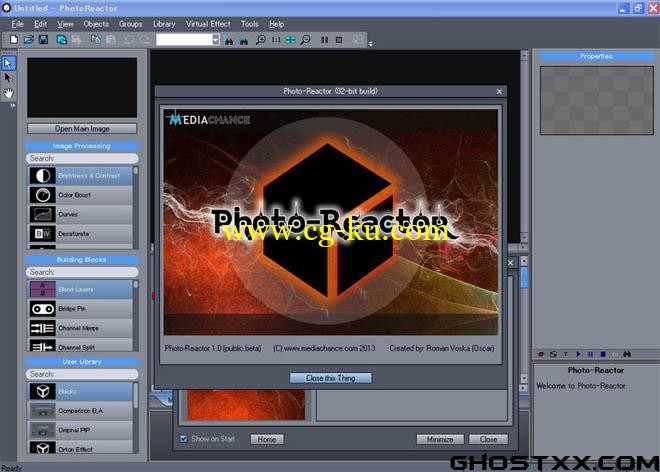Click the Color Boost dial icon
660x472 pixels.
(x=43, y=195)
